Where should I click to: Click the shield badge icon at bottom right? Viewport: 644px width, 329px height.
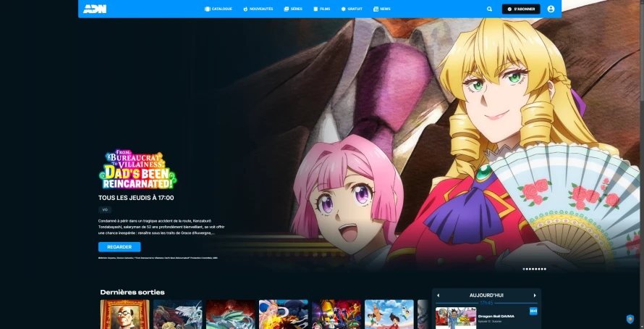630,319
